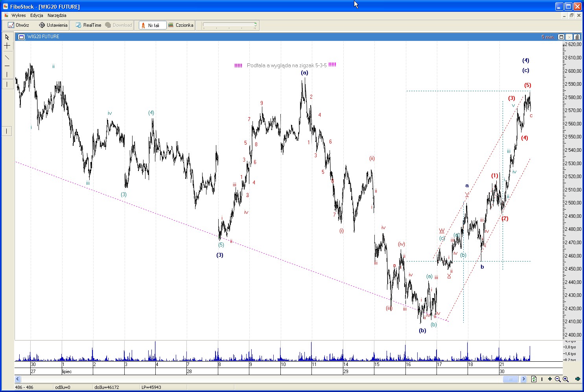Viewport: 584px width, 392px height.
Task: Open the Wykres menu
Action: (18, 15)
